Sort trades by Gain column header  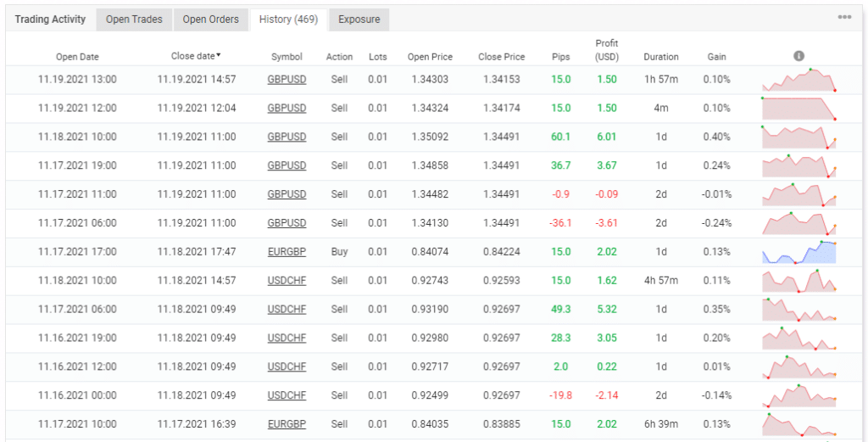[x=716, y=57]
